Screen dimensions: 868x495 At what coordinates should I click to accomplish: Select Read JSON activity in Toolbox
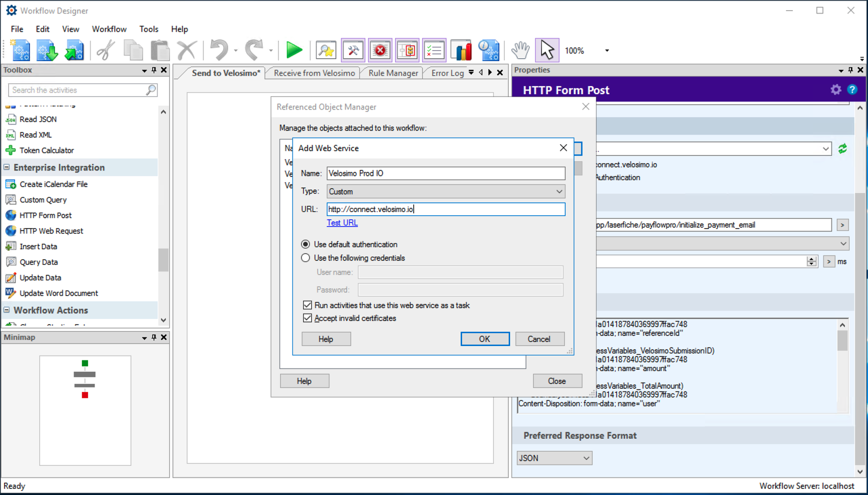click(x=38, y=119)
